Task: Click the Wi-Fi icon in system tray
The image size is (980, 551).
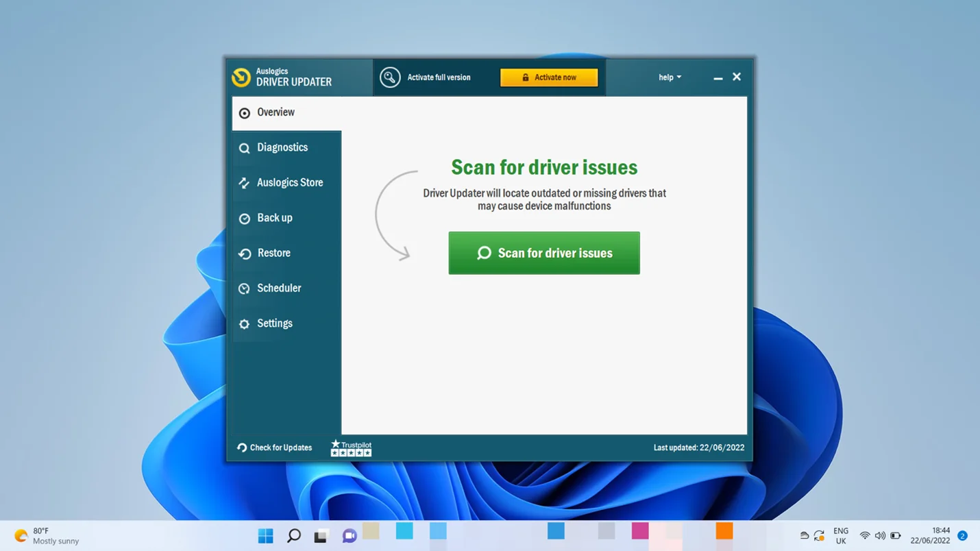Action: 865,536
